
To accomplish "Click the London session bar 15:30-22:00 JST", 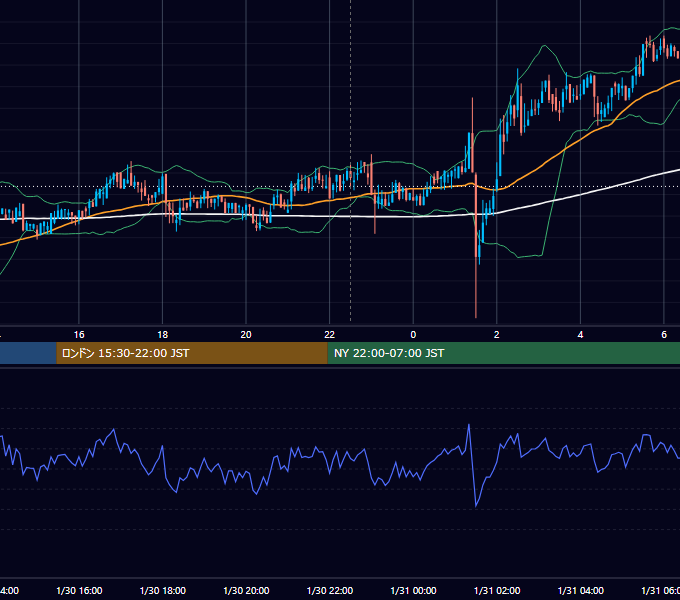I will pos(192,353).
